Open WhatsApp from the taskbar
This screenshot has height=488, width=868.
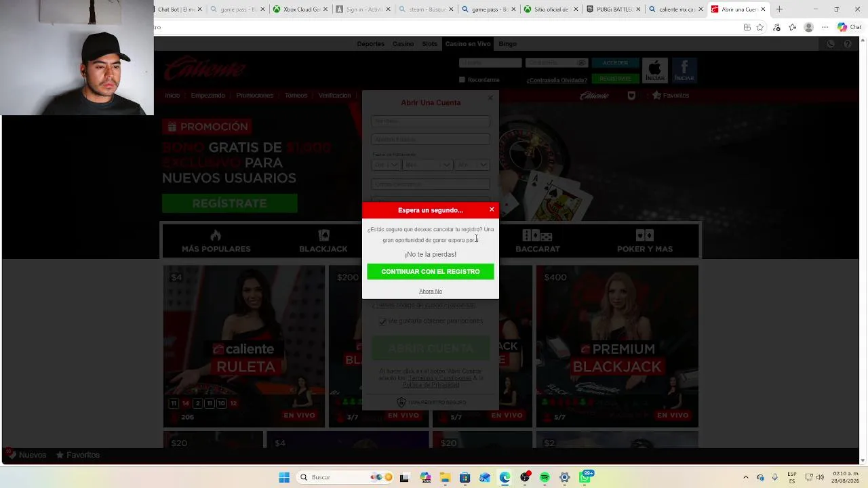pos(585,478)
